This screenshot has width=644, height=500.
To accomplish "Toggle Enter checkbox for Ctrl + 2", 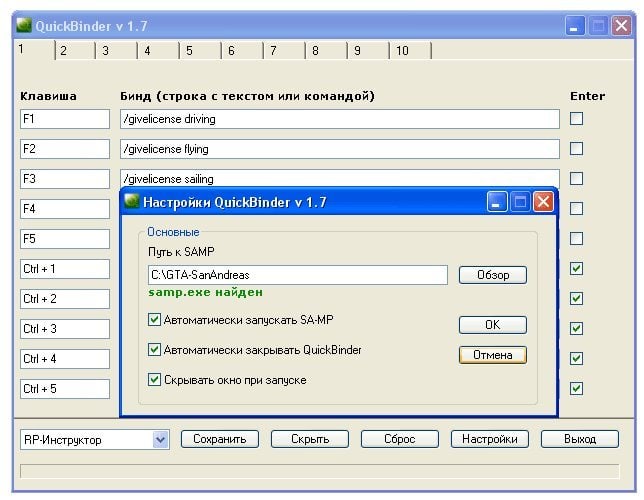I will [576, 299].
